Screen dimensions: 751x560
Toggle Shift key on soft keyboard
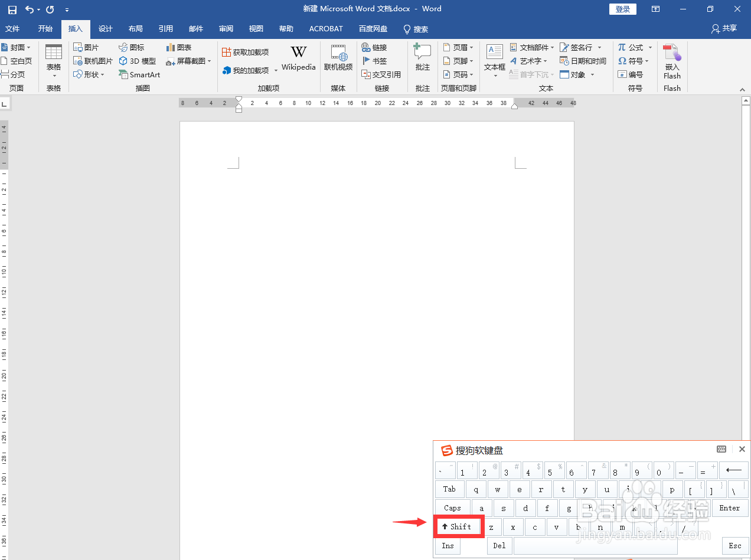(459, 526)
